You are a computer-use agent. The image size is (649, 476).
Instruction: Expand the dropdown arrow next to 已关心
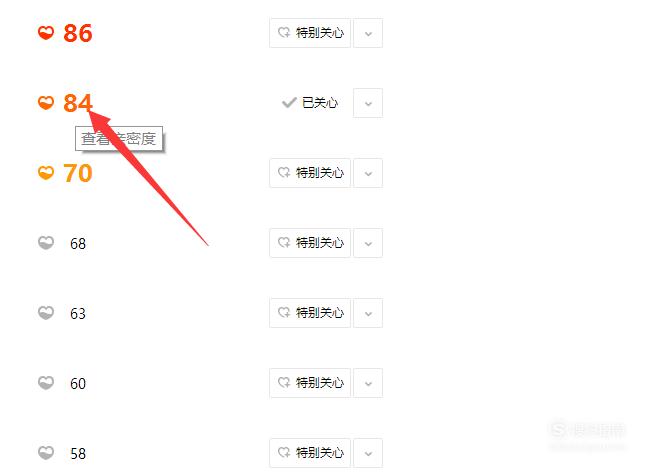pyautogui.click(x=368, y=103)
